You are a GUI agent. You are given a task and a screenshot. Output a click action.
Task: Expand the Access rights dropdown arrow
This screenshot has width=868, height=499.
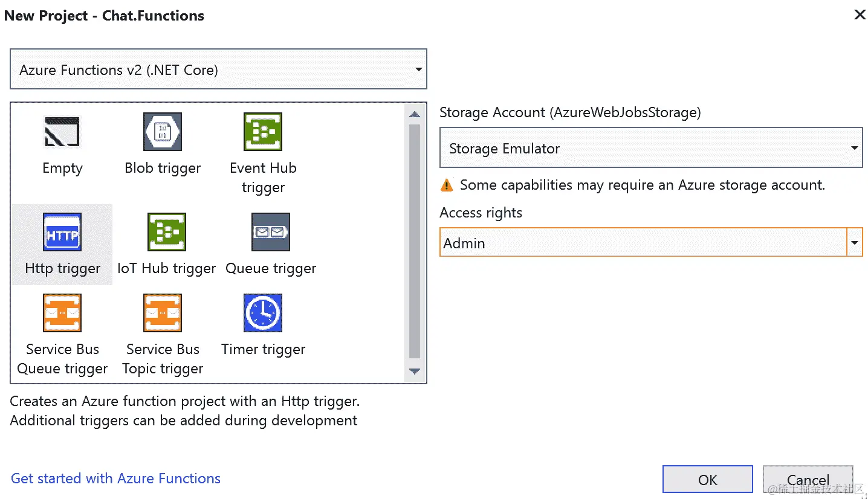pyautogui.click(x=855, y=242)
